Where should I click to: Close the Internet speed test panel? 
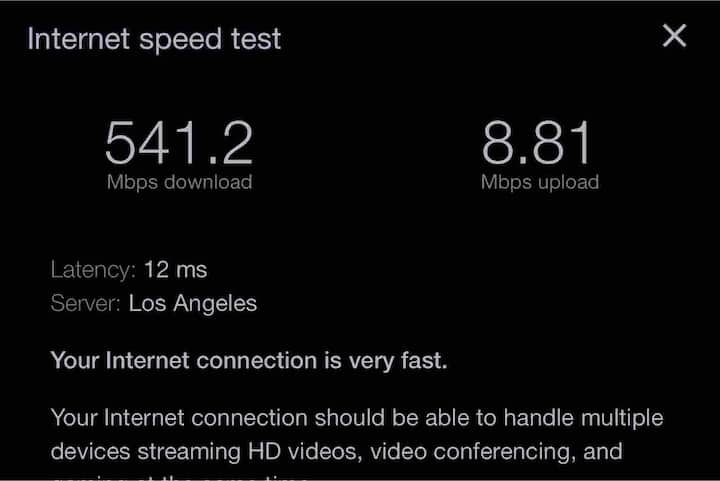675,37
